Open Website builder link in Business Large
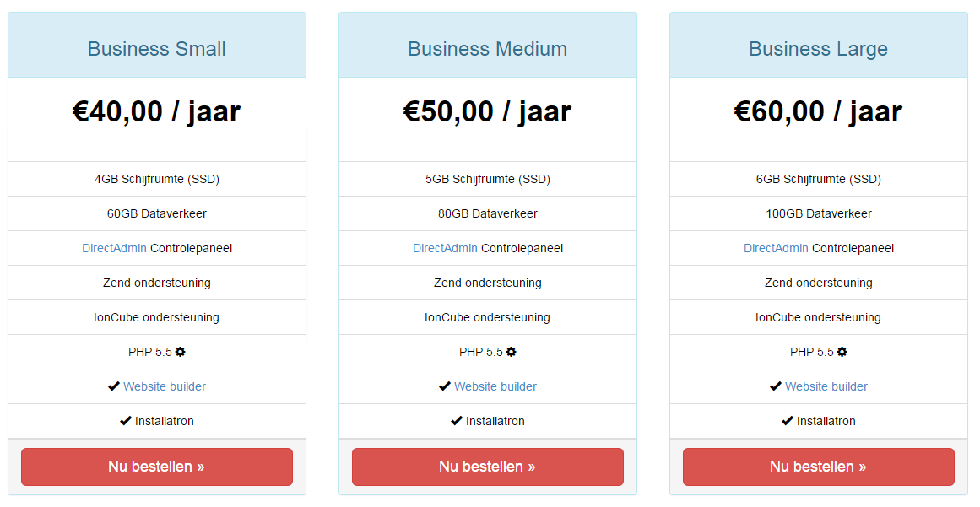Viewport: 980px width, 507px height. coord(826,386)
